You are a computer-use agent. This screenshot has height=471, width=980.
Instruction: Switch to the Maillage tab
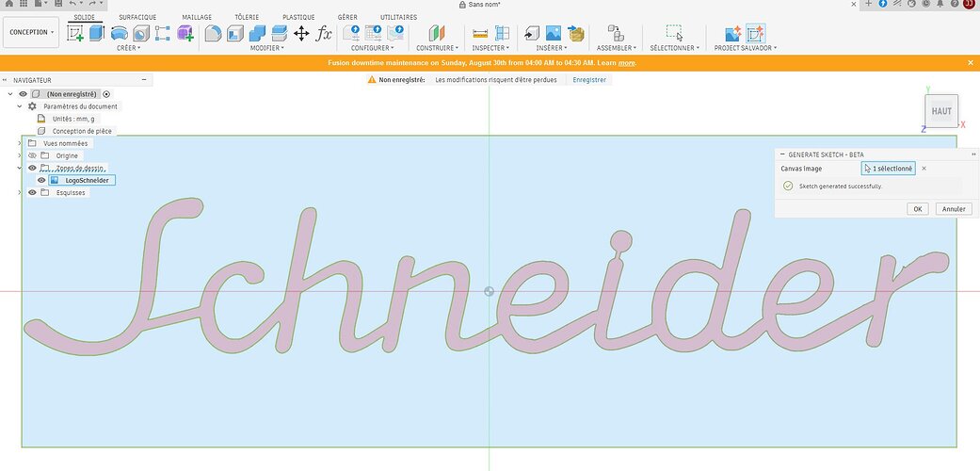coord(197,17)
